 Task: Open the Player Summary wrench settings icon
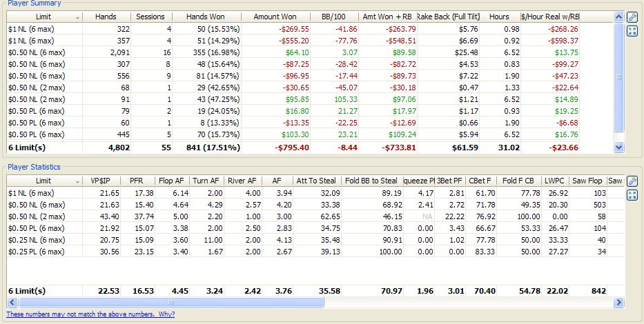632,17
